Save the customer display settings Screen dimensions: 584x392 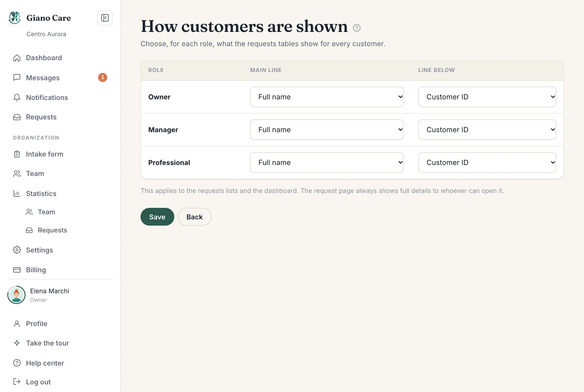pyautogui.click(x=157, y=217)
